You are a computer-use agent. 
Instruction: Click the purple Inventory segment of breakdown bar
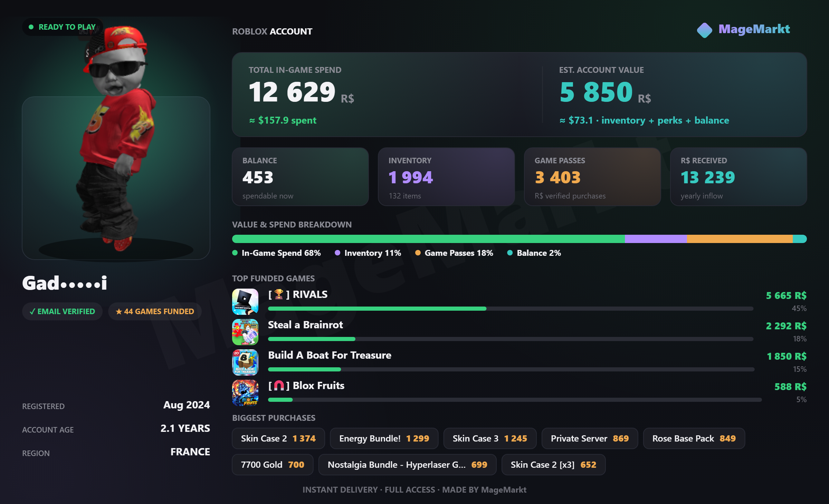[656, 239]
